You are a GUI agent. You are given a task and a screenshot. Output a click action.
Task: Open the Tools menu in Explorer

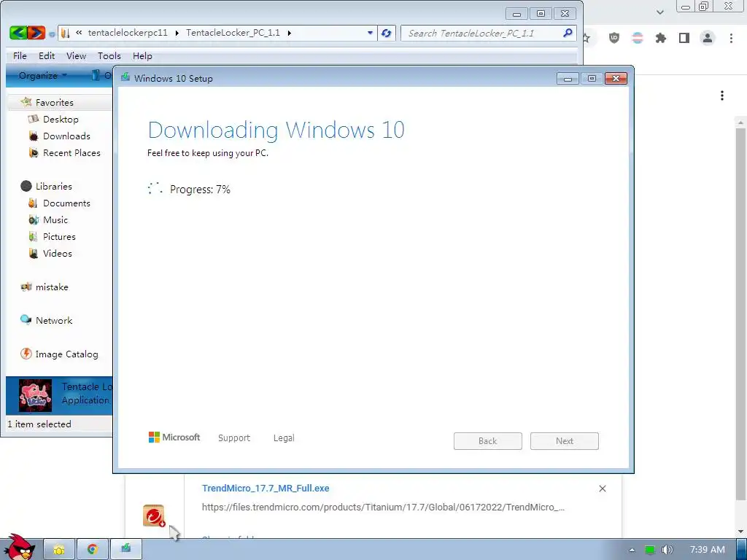click(x=109, y=55)
